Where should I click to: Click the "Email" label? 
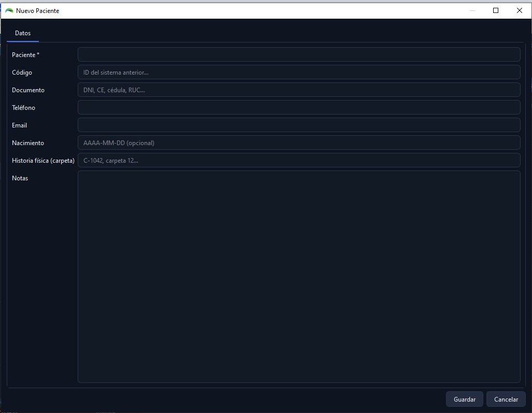[19, 125]
